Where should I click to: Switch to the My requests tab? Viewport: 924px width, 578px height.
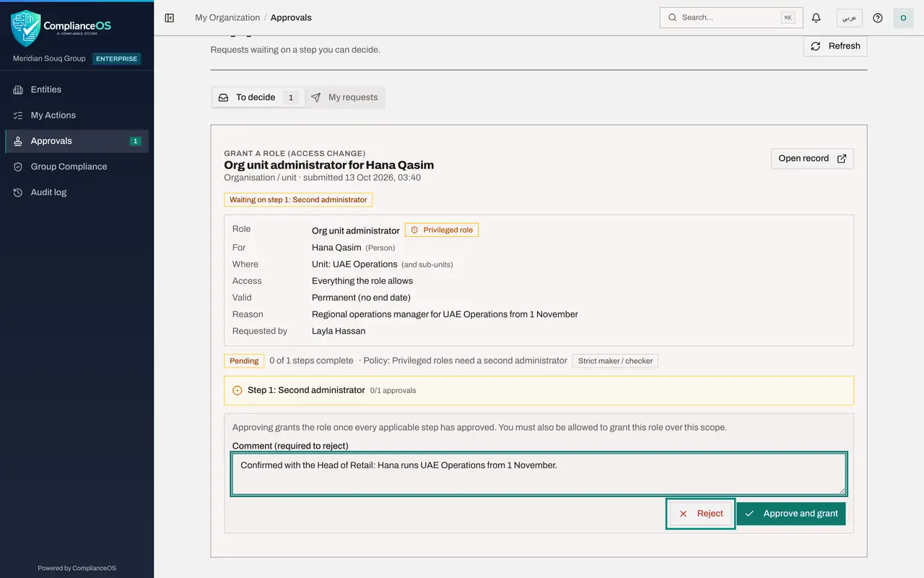(x=344, y=98)
